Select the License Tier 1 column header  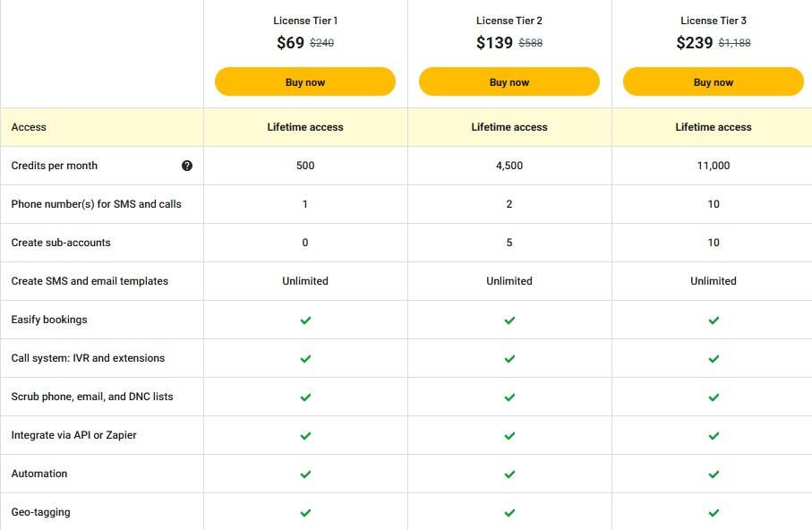point(305,20)
